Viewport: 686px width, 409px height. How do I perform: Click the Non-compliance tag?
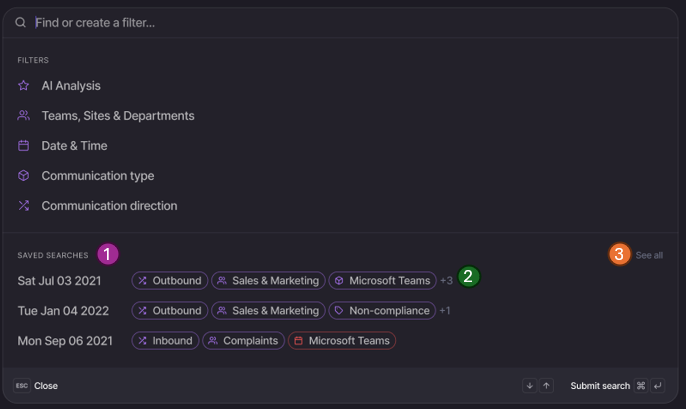point(382,311)
